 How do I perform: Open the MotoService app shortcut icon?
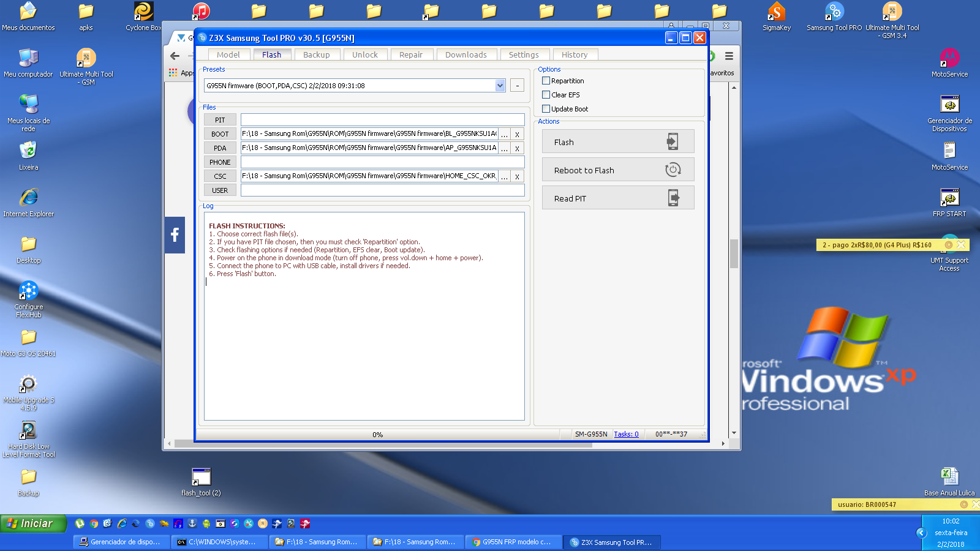click(x=950, y=63)
